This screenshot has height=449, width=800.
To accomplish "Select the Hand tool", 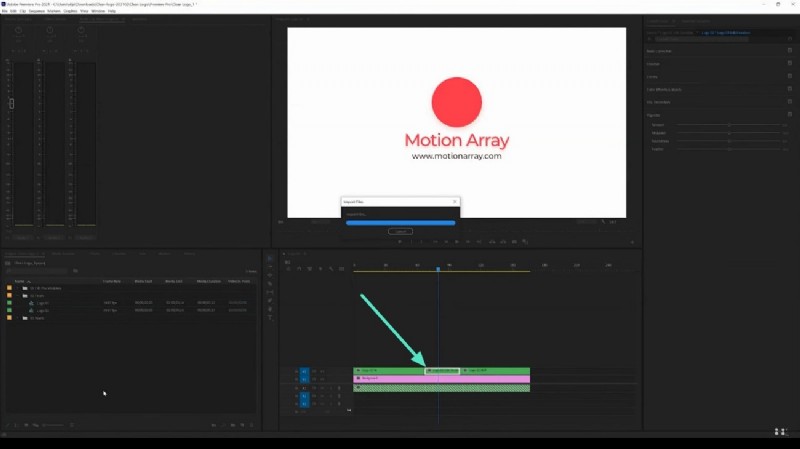I will 270,309.
